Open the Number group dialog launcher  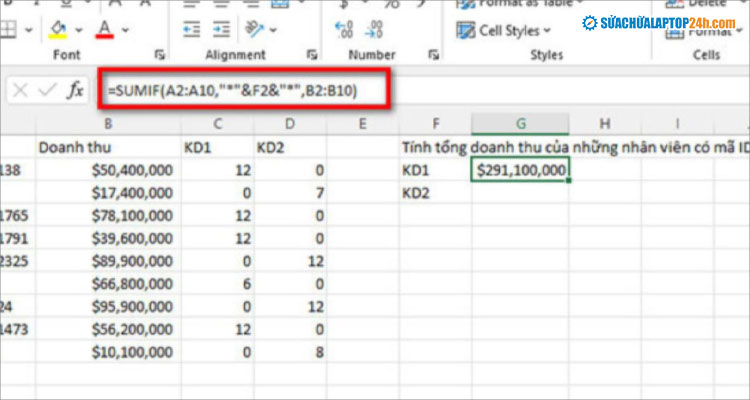434,55
